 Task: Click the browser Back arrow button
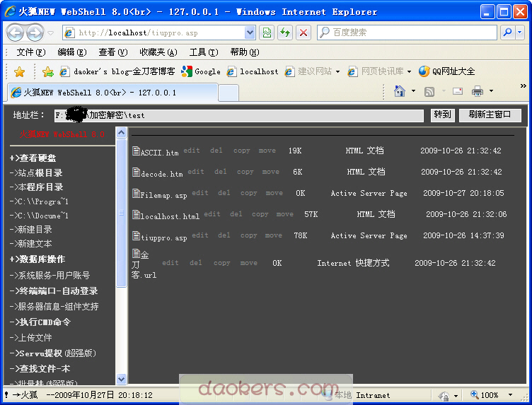click(x=16, y=33)
